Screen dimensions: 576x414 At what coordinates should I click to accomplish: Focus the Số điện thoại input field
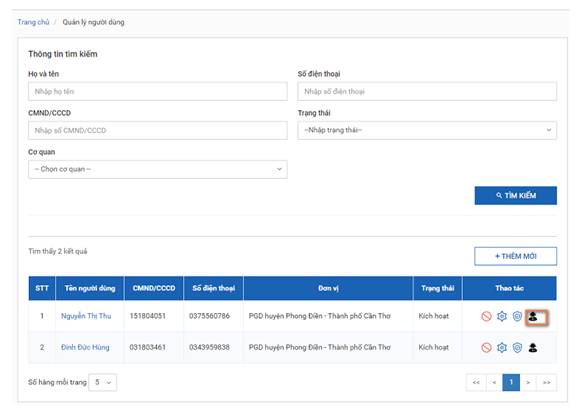coord(427,91)
